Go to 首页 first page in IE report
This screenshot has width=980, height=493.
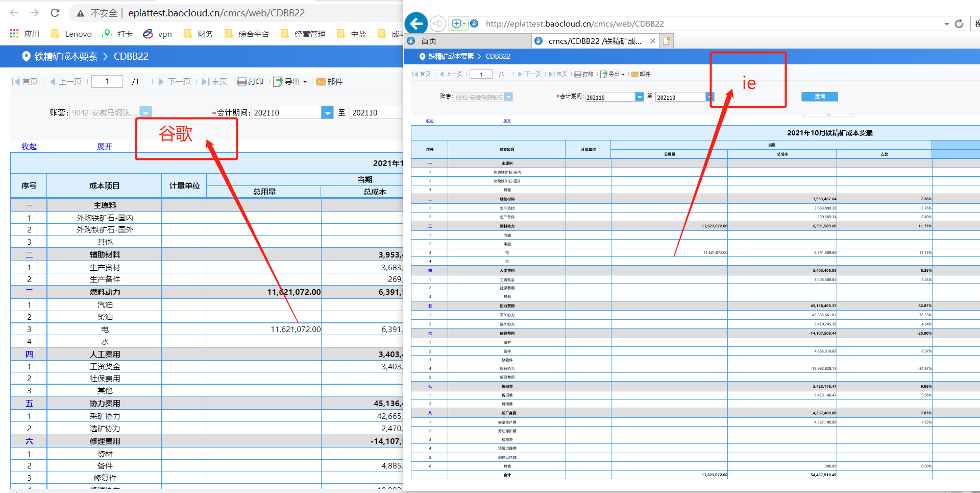click(422, 74)
